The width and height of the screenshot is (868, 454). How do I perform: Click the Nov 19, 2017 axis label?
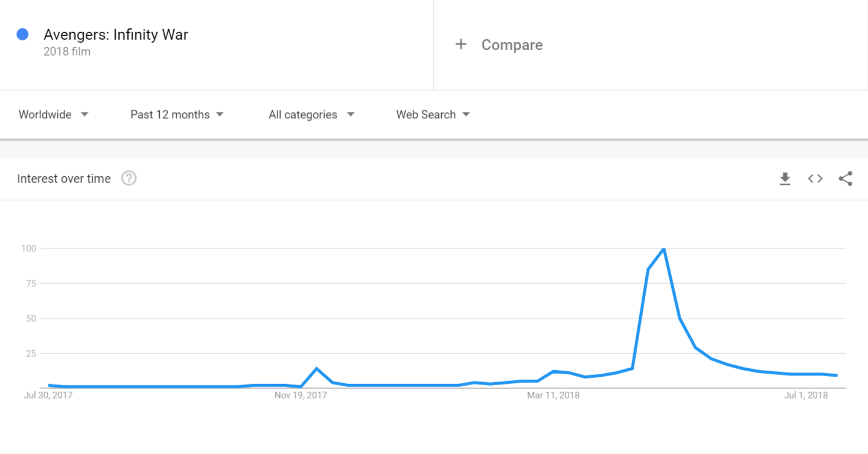301,395
